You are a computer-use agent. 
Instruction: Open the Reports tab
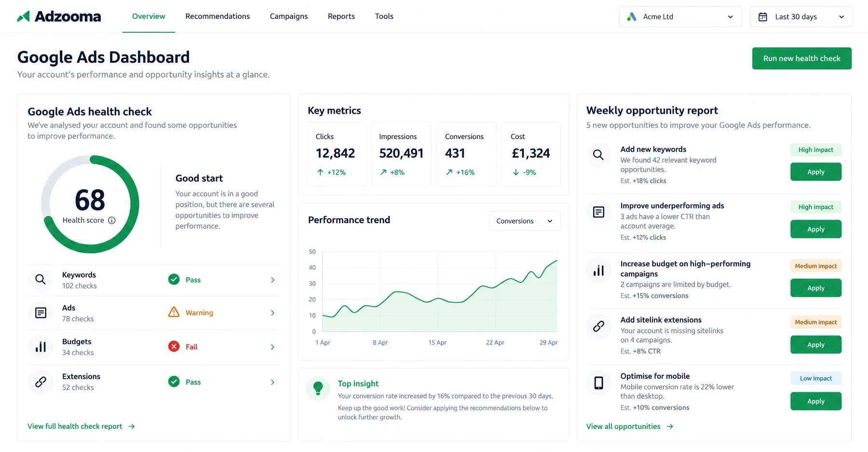point(341,16)
